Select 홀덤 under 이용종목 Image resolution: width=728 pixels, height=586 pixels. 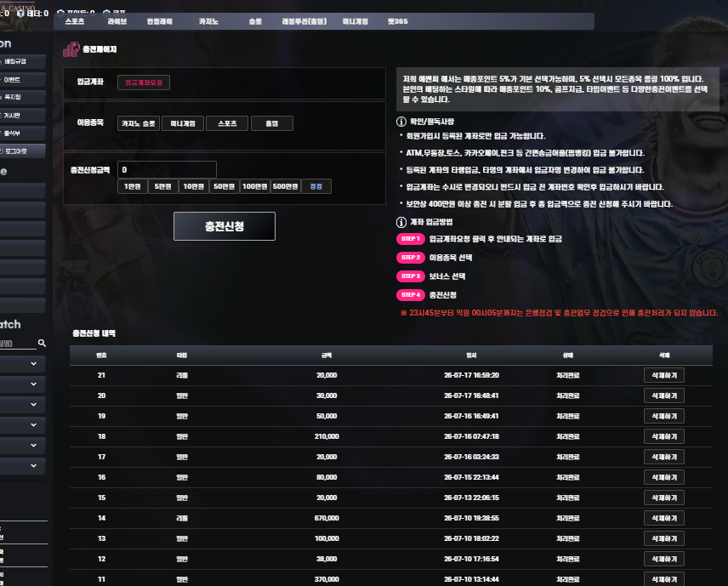271,123
